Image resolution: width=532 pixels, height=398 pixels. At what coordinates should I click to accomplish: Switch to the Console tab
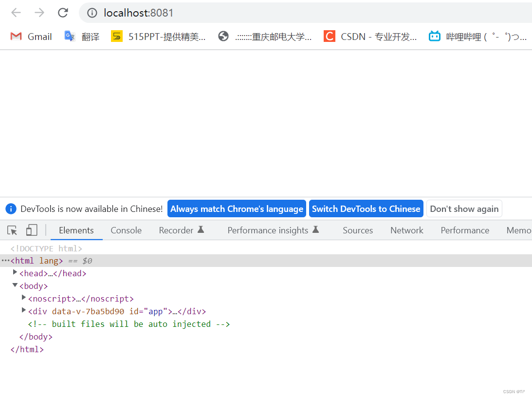pyautogui.click(x=126, y=230)
